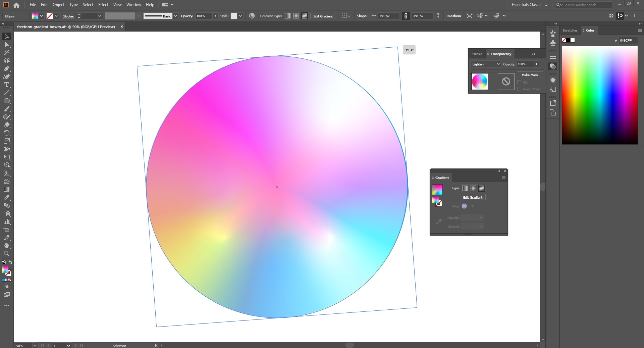Grab the Zoom tool in the toolbar
Screen dimensions: 644x348
coord(6,254)
